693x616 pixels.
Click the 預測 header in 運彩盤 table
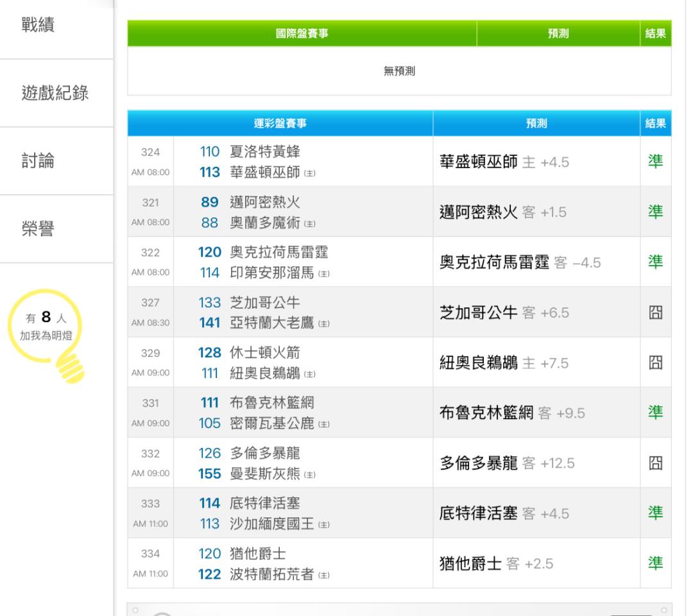click(x=536, y=123)
